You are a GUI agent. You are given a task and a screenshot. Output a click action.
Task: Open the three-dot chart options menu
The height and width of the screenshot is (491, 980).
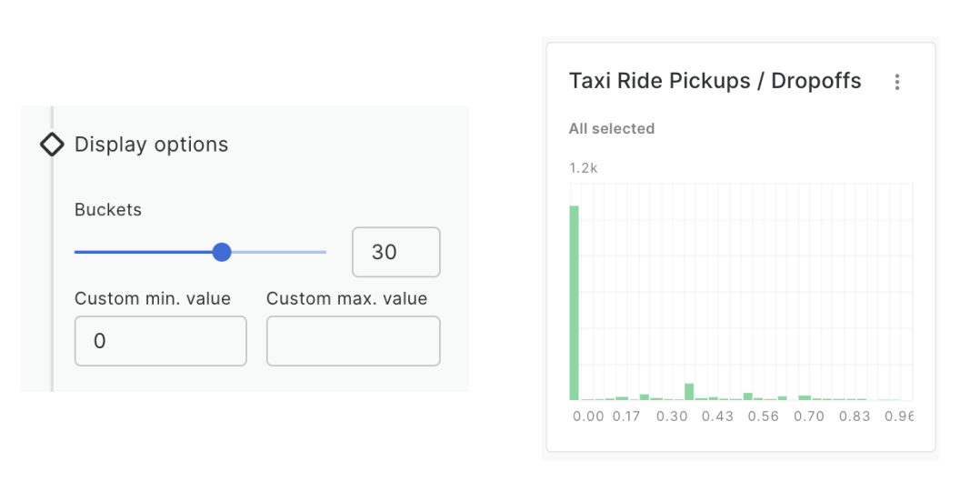[x=896, y=82]
